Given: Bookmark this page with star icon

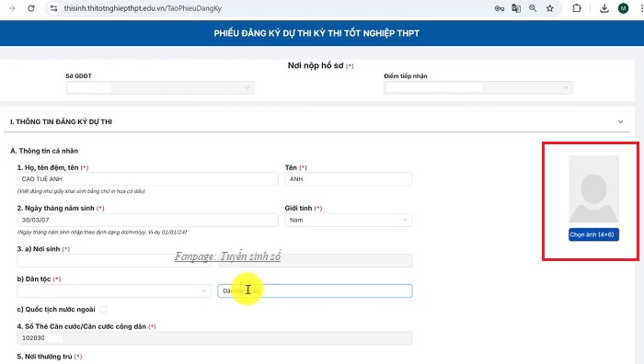Looking at the screenshot, I should click(550, 8).
